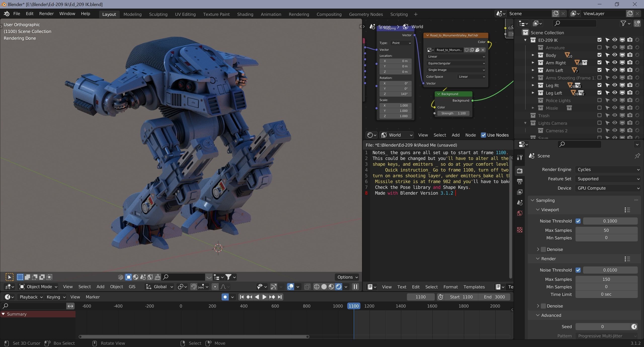This screenshot has height=347, width=644.
Task: Click the Background Strength slider
Action: [453, 113]
